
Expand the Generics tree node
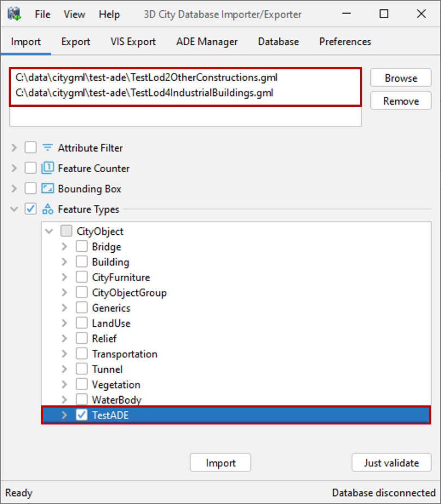[64, 308]
